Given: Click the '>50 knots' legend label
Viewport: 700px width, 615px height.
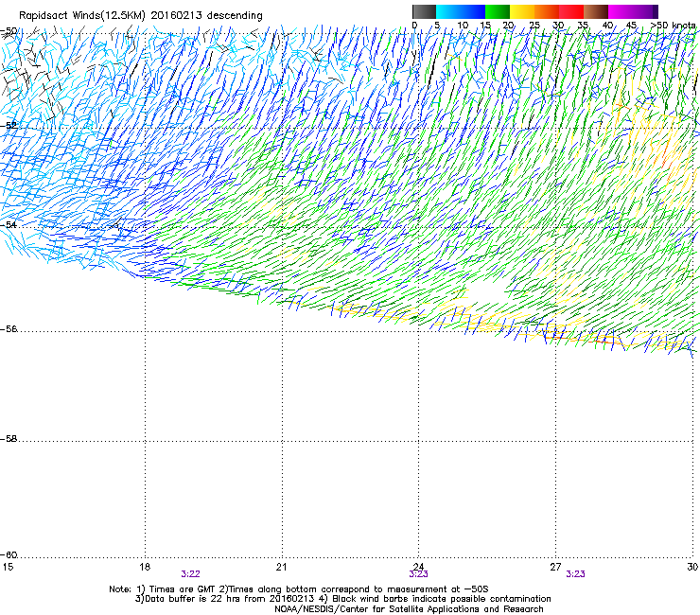Looking at the screenshot, I should [x=674, y=26].
